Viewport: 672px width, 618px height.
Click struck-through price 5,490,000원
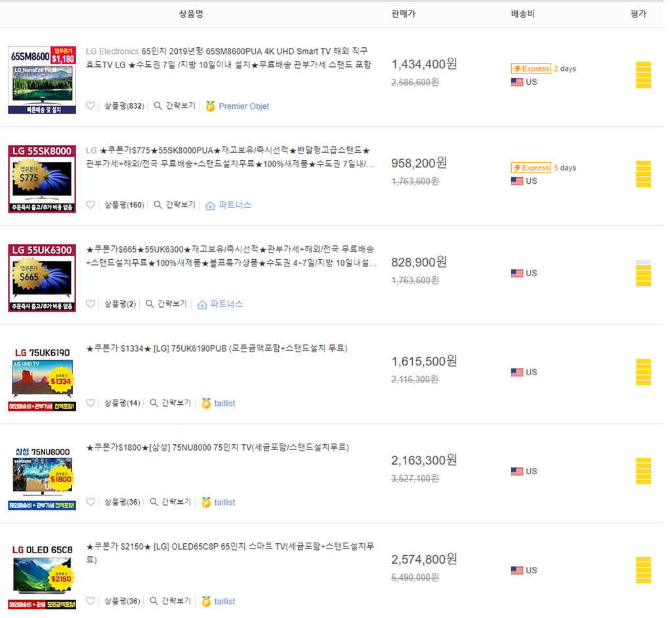tap(415, 577)
